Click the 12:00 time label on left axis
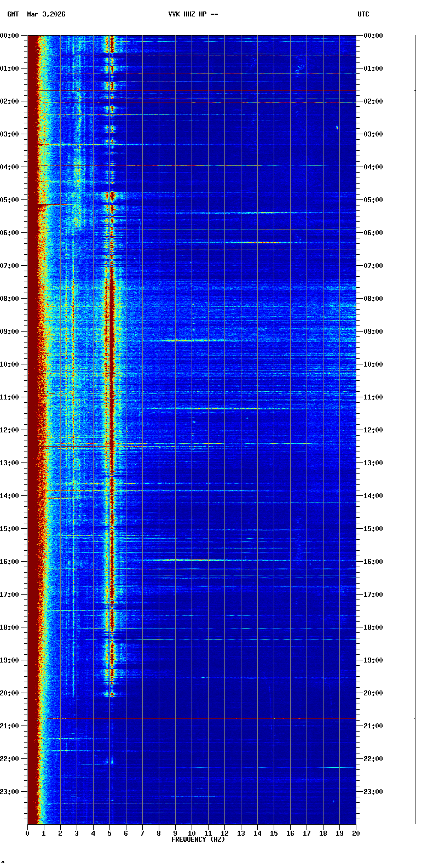This screenshot has width=439, height=868. coord(10,430)
